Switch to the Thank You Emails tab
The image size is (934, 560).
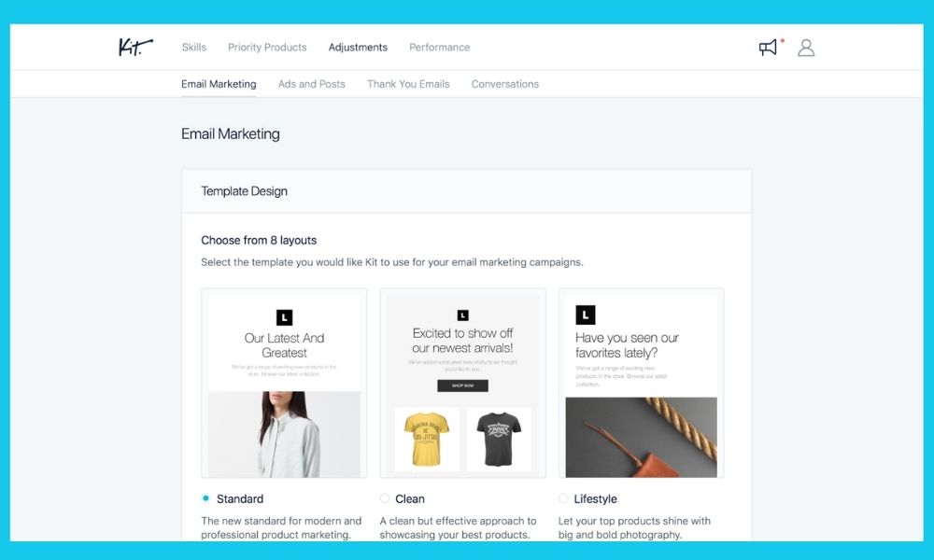click(408, 84)
